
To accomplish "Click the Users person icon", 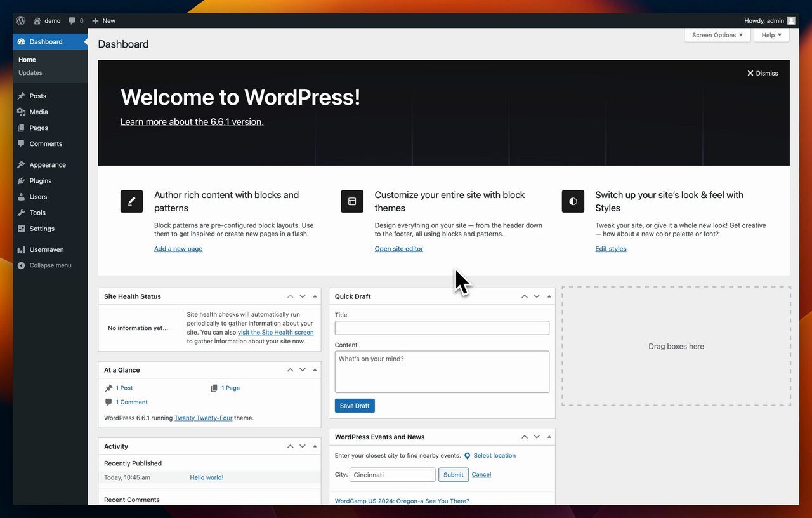I will click(x=22, y=197).
